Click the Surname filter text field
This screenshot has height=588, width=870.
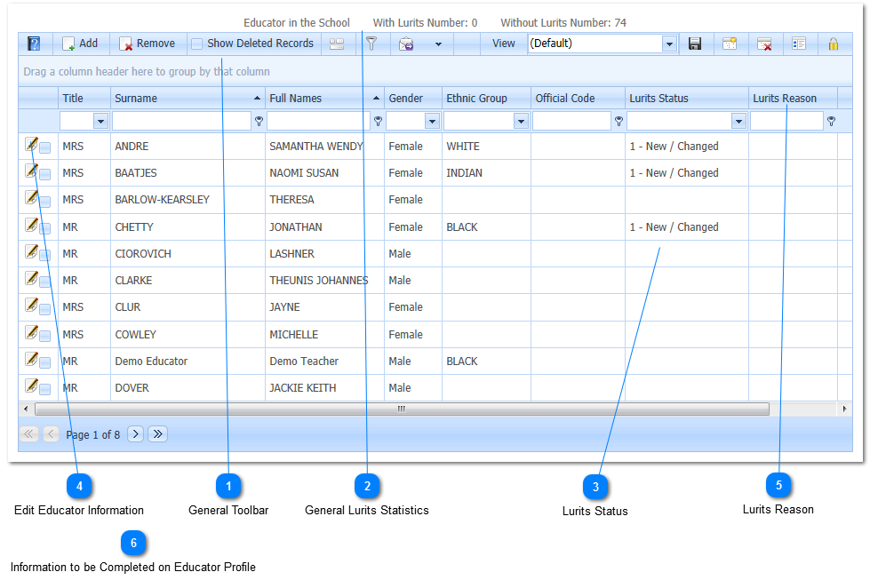pos(180,122)
